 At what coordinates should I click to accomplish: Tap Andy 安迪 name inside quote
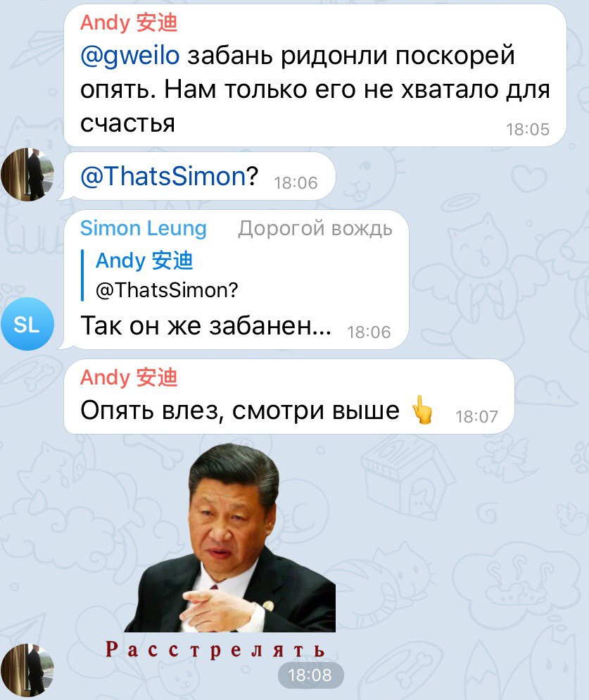click(144, 261)
